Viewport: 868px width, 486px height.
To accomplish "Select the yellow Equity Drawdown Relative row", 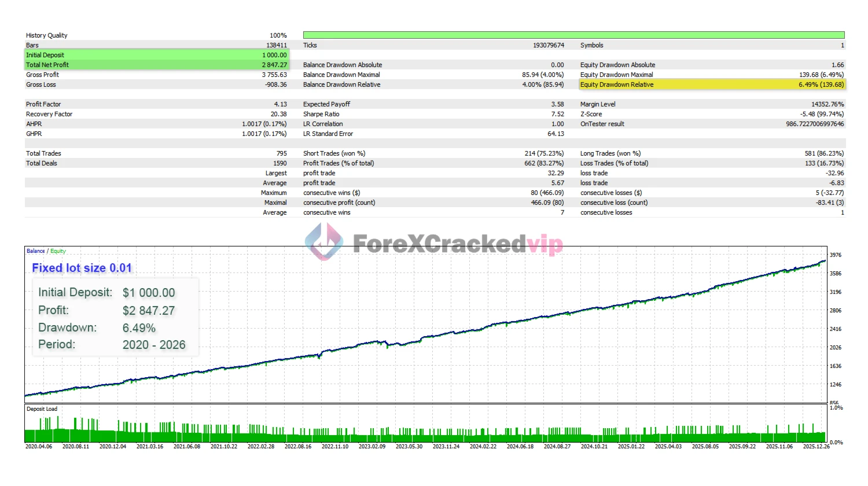I will [712, 84].
